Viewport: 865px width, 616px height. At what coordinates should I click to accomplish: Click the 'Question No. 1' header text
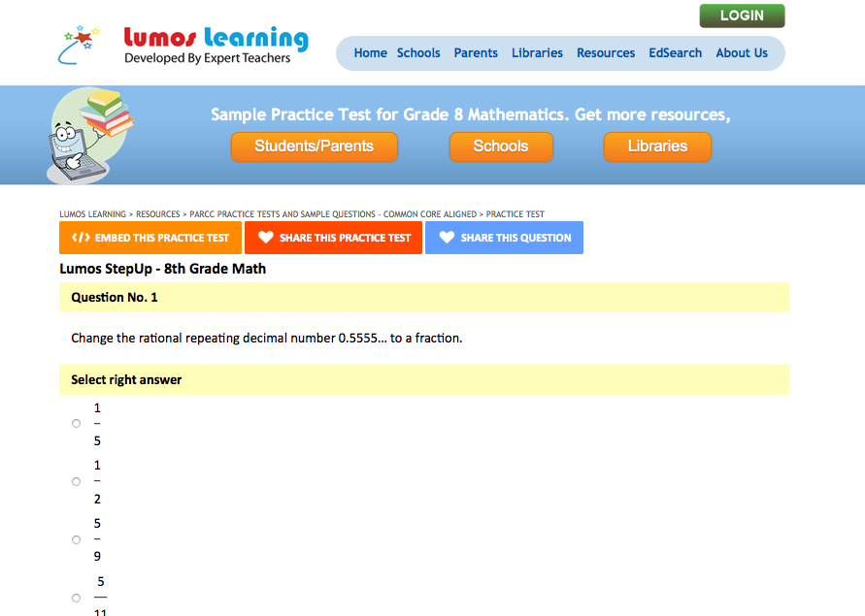[x=115, y=297]
